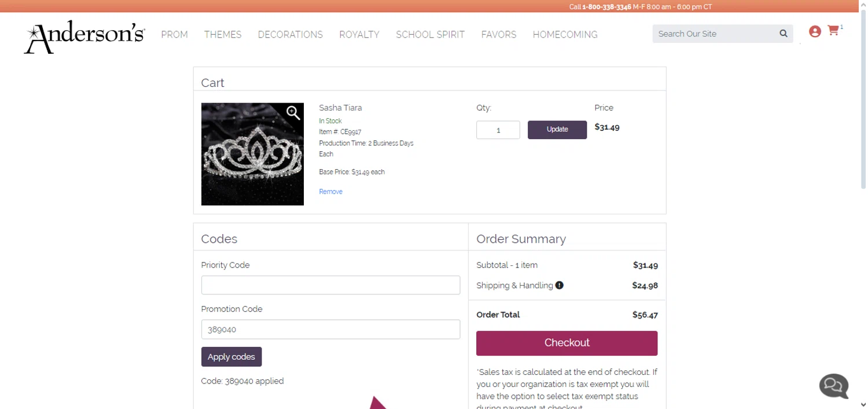Remove the Sasha Tiara from cart
Screen dimensions: 868x409
click(x=330, y=192)
